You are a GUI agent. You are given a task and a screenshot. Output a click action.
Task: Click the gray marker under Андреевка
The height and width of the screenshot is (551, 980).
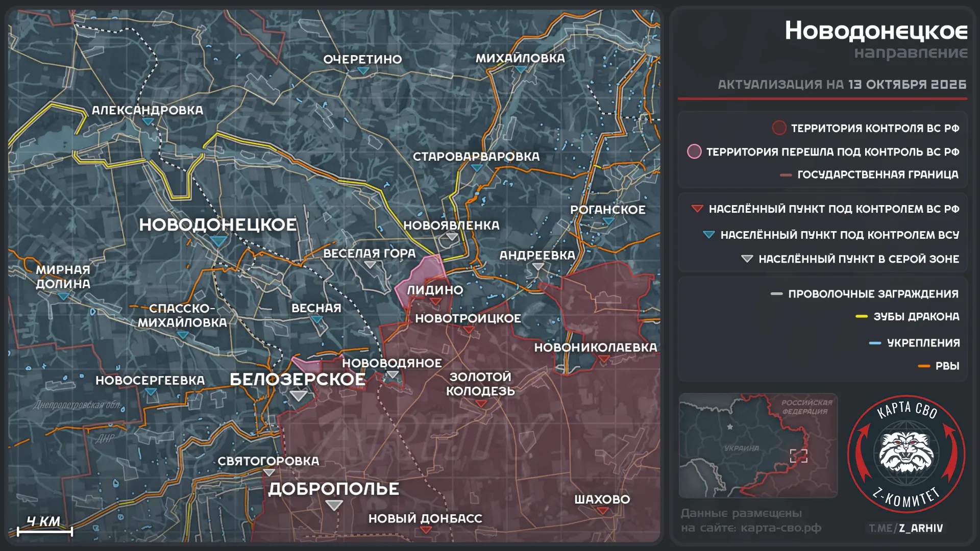point(537,266)
